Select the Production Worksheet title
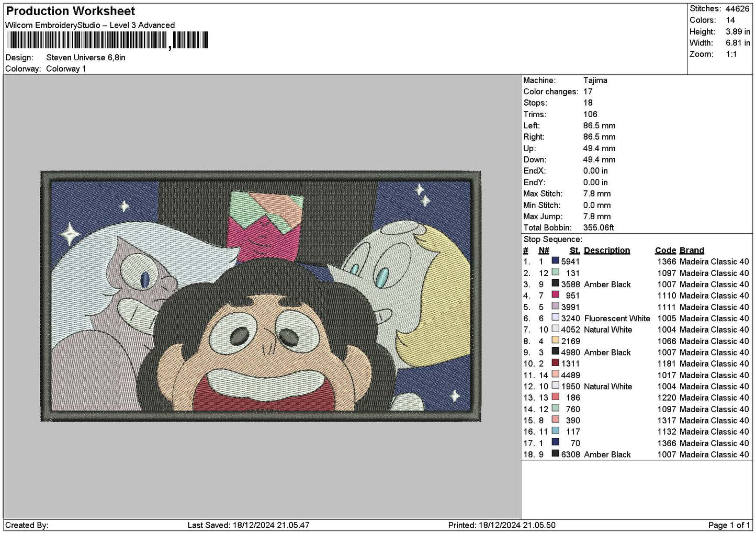The height and width of the screenshot is (534, 756). point(71,11)
